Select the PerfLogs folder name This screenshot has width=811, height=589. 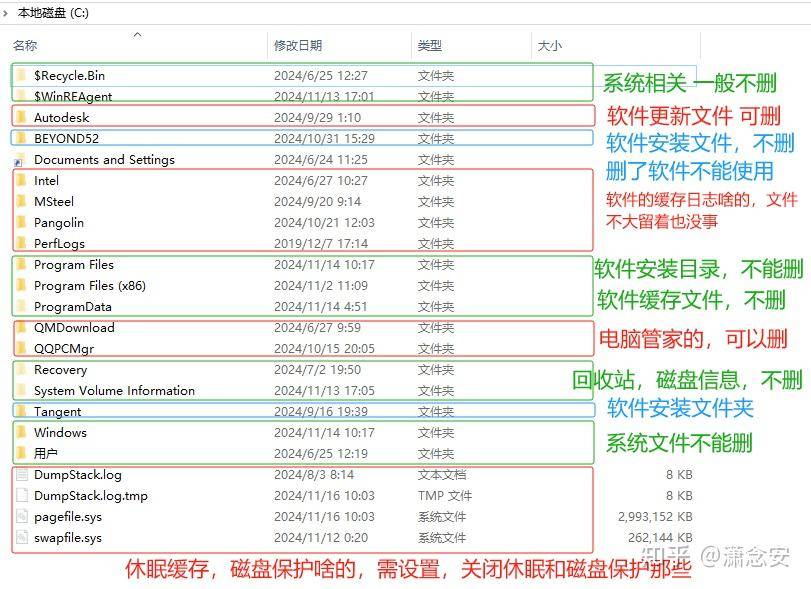[59, 244]
